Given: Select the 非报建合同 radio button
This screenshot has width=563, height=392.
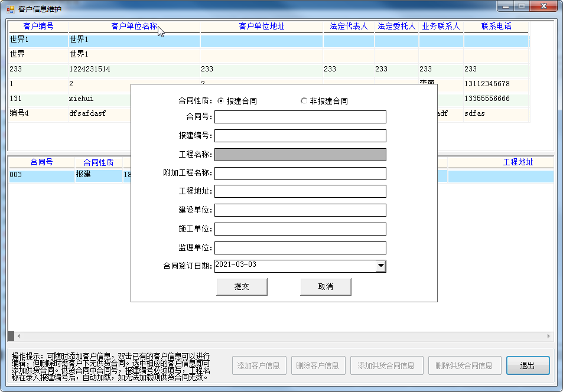Looking at the screenshot, I should coord(304,101).
